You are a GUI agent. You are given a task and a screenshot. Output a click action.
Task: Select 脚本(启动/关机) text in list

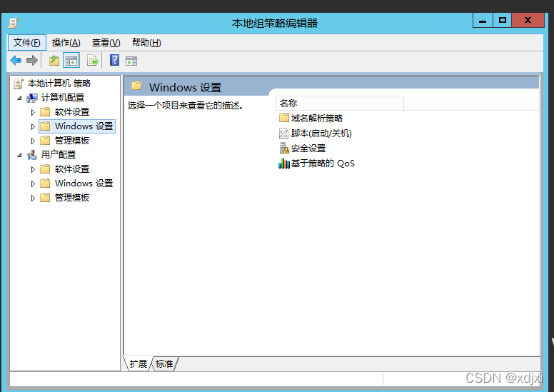pos(321,134)
